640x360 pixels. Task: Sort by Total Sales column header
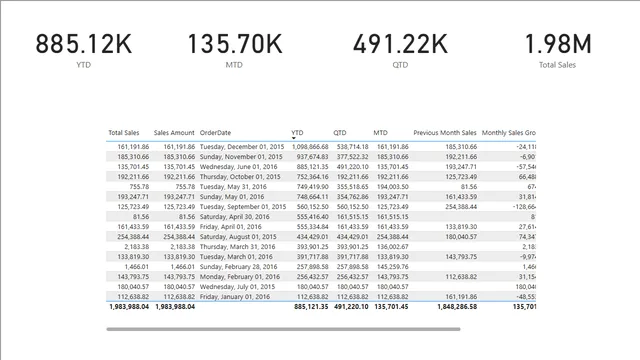point(124,133)
